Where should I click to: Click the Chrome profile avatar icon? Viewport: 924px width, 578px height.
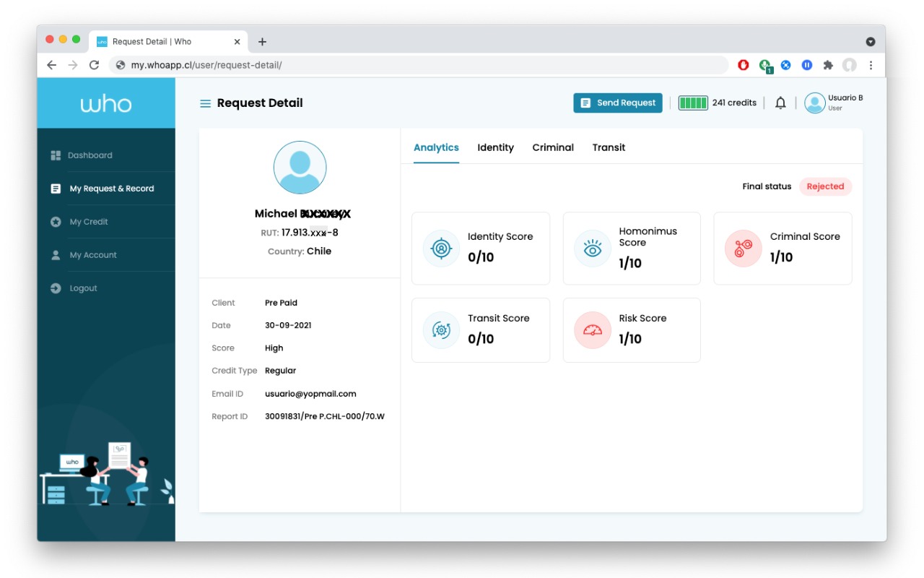[x=850, y=65]
